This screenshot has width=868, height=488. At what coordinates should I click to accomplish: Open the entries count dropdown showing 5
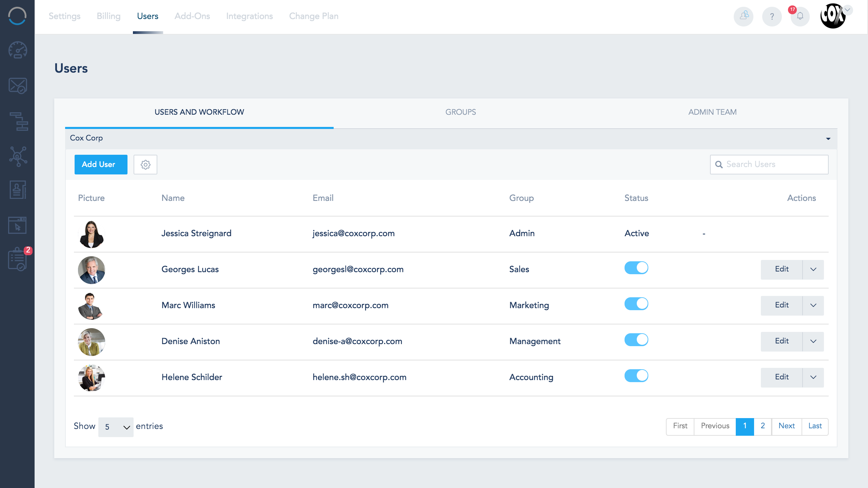(x=116, y=427)
